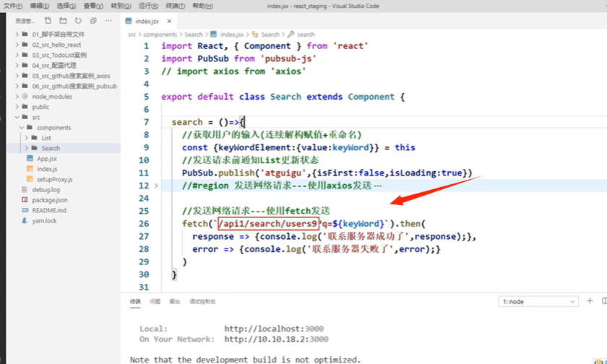Click line number 26 in the gutter
The height and width of the screenshot is (364, 607).
click(144, 224)
